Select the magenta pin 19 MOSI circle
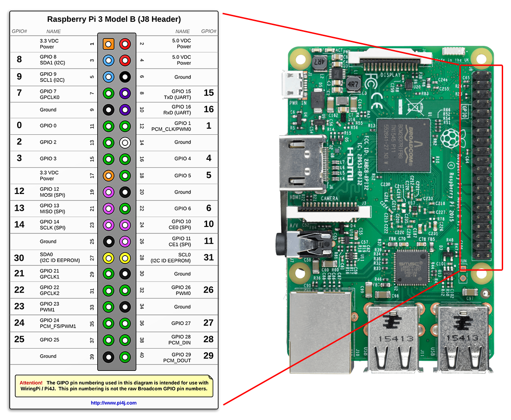Viewport: 511px width, 420px height. click(x=108, y=192)
